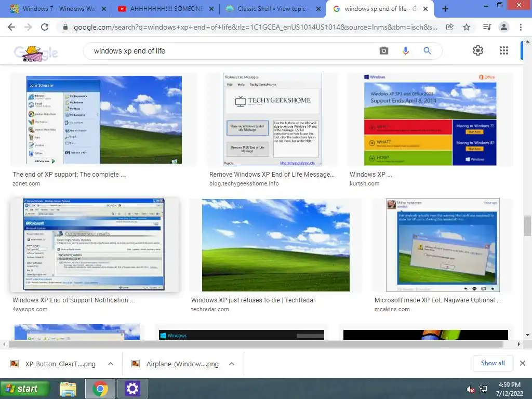Open 'Remove Windows XP End of Life Message' link
532x399 pixels.
pos(272,175)
